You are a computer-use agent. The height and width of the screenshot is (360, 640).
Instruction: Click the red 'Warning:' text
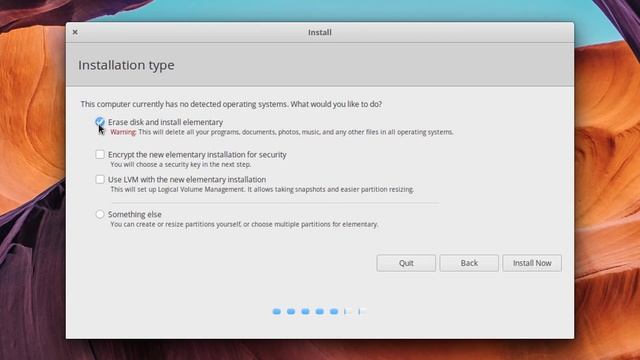pos(123,132)
